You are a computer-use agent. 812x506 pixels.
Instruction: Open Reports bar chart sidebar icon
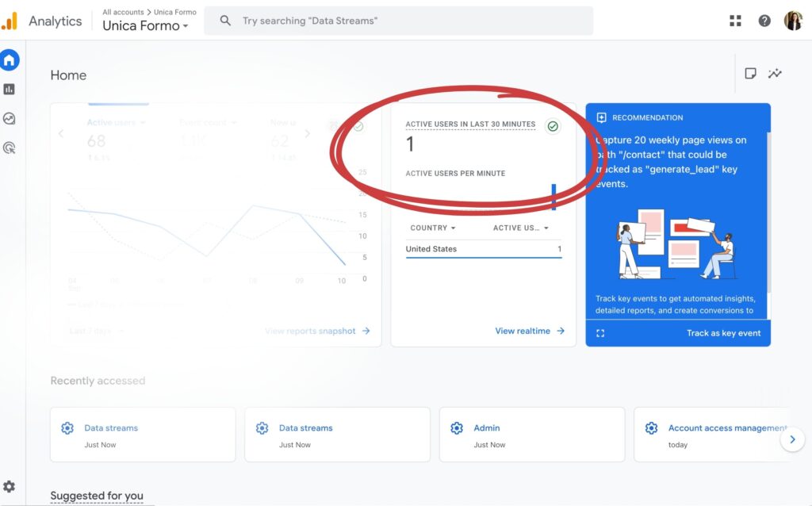(10, 90)
